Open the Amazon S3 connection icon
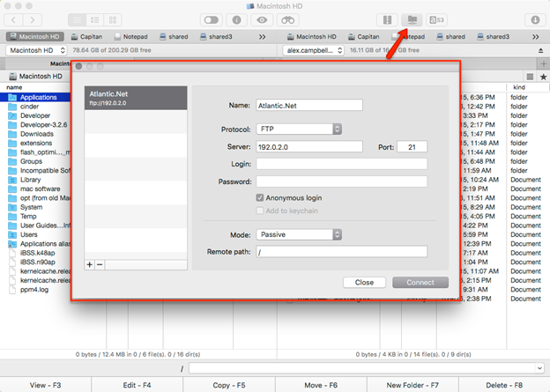 pyautogui.click(x=436, y=20)
